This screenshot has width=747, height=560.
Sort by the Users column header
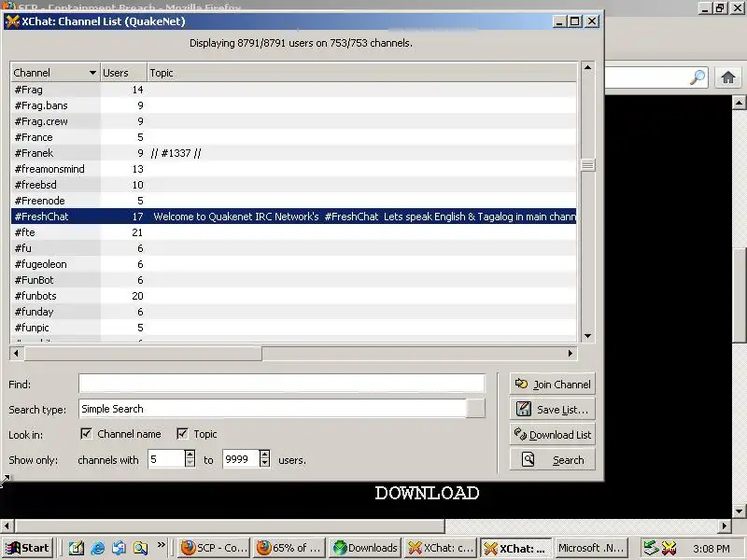tap(123, 73)
